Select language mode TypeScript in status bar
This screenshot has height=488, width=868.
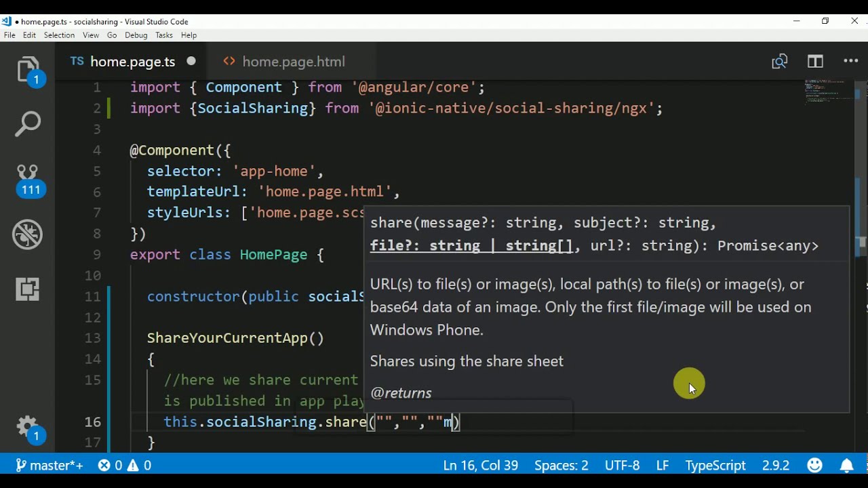coord(715,465)
